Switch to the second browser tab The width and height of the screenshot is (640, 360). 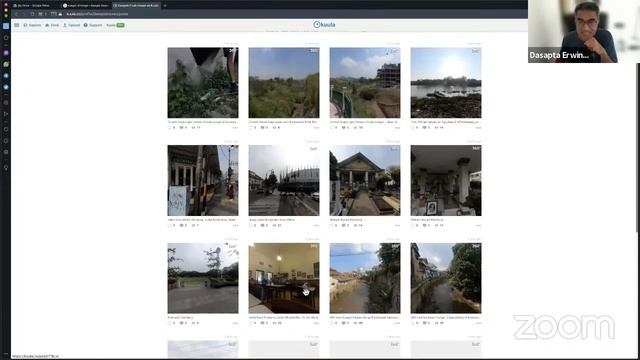(86, 6)
